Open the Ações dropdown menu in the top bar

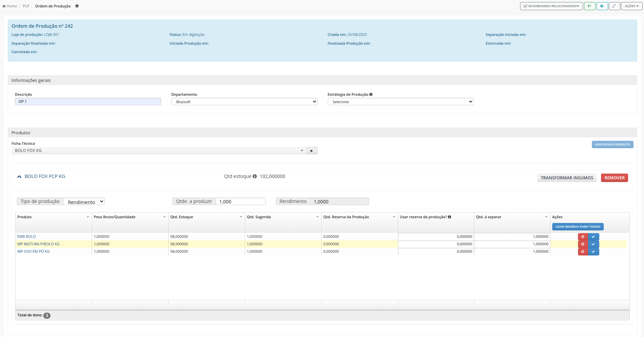point(631,6)
